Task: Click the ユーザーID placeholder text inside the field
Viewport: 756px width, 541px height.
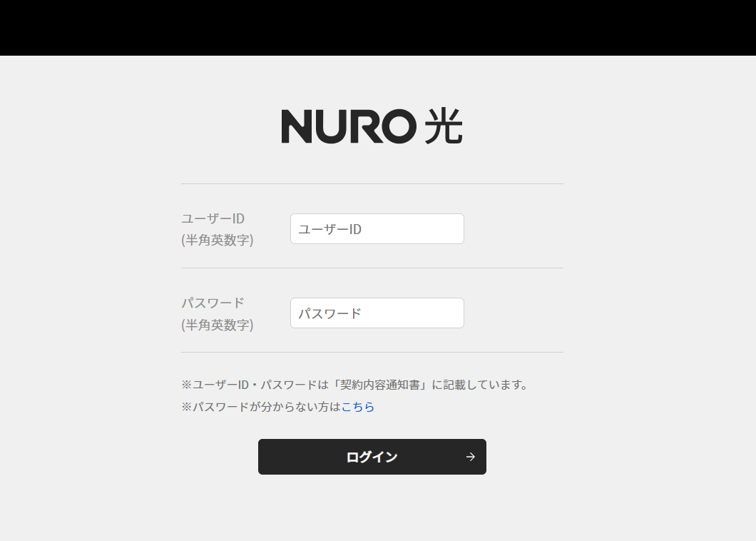Action: point(330,229)
